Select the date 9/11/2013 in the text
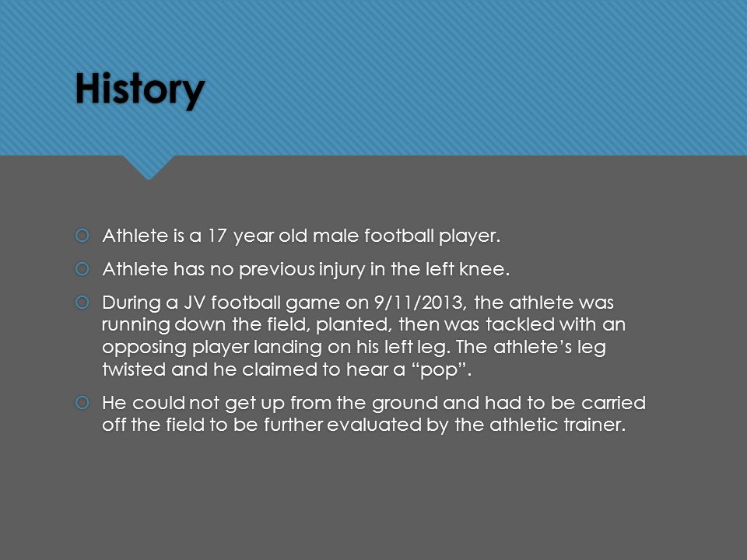 point(419,303)
